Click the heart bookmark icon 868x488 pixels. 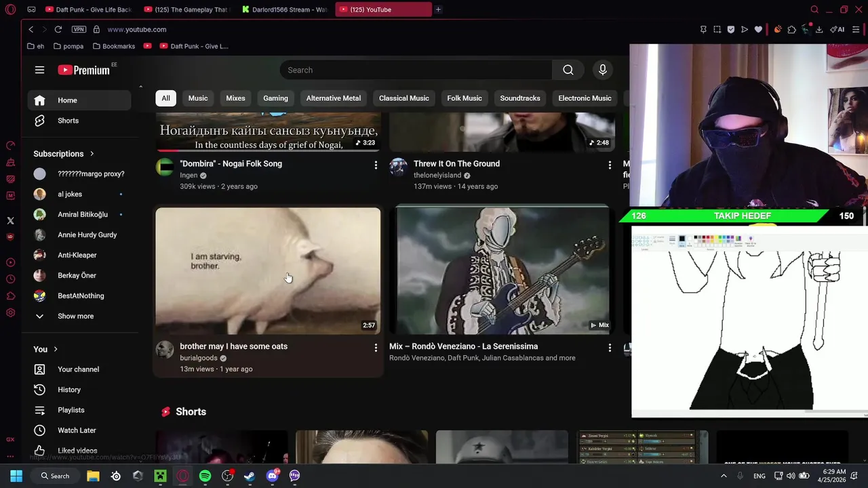point(758,29)
